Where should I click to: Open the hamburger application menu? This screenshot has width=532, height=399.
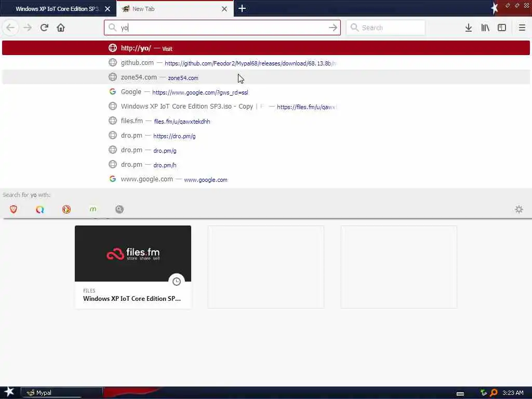[x=522, y=28]
